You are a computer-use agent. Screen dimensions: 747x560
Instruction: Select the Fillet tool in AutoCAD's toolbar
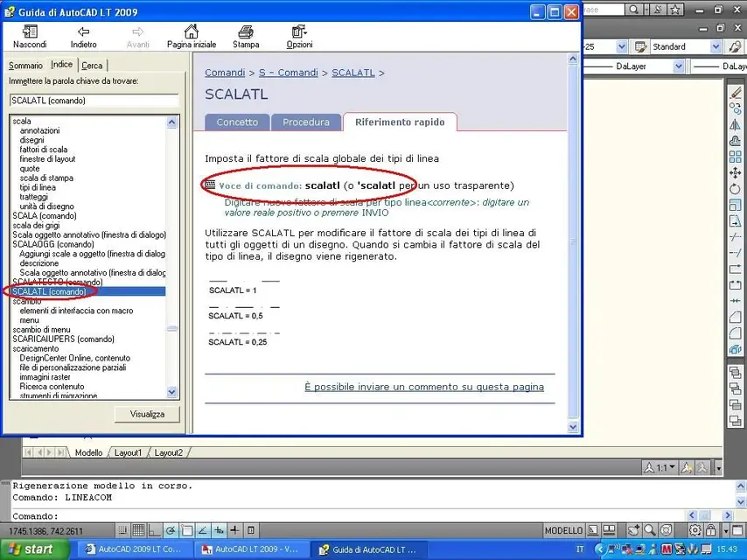(735, 333)
